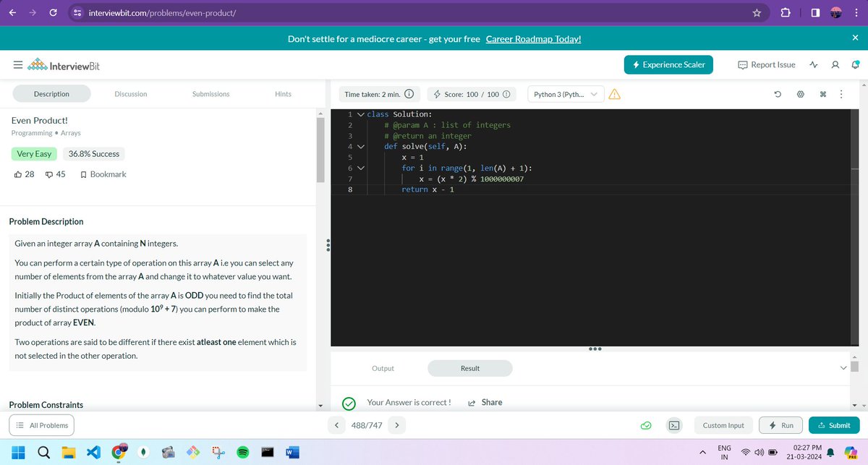Click Report Issue
Viewport: 868px width, 465px height.
767,64
